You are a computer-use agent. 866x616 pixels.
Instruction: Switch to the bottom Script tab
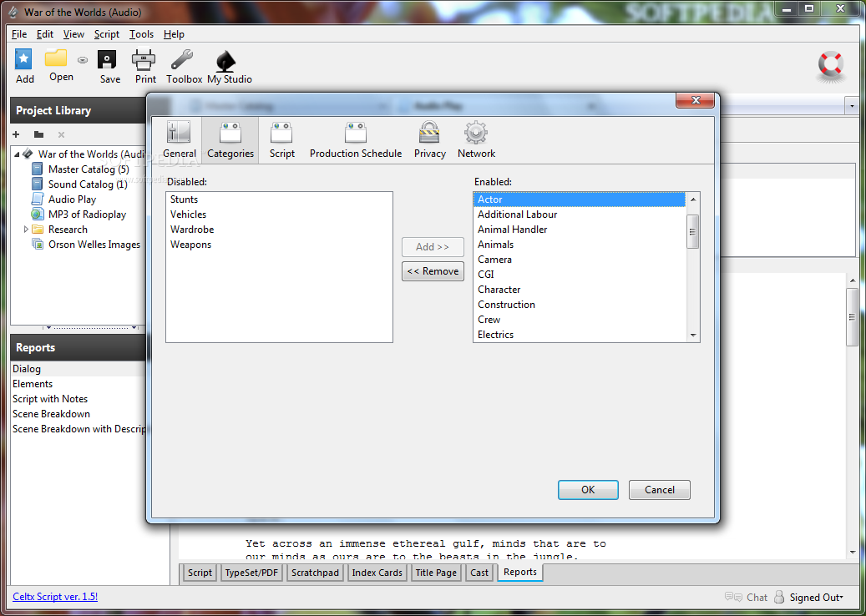point(200,573)
